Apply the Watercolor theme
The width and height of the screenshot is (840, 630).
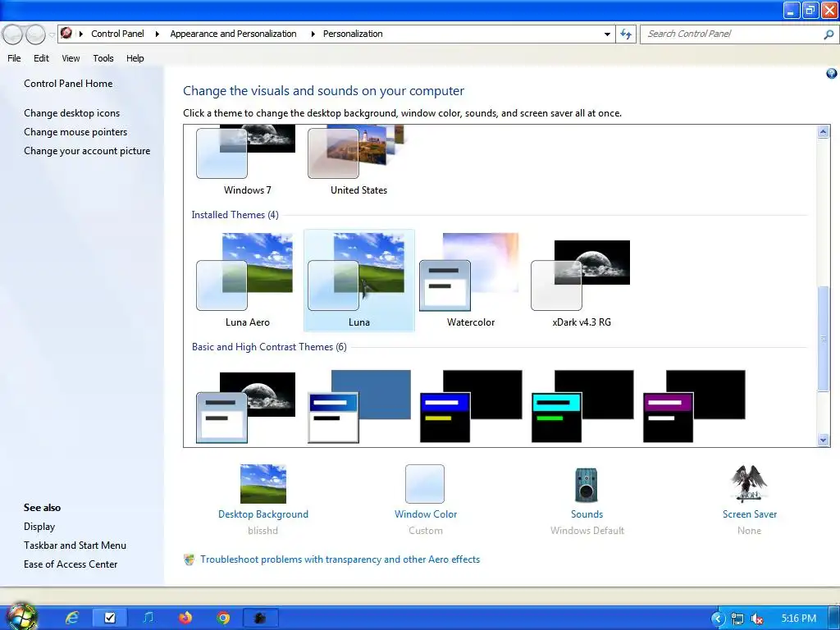(x=470, y=281)
